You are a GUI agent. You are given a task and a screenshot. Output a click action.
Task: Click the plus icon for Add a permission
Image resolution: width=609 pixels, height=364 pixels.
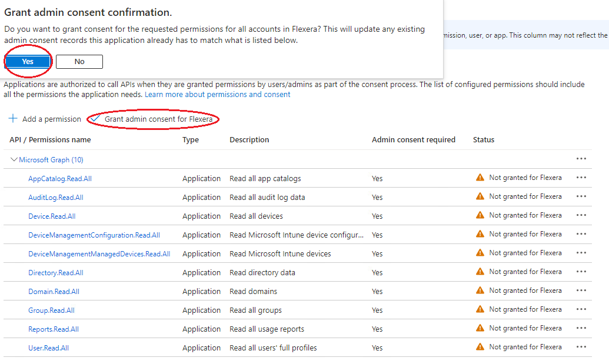pyautogui.click(x=13, y=118)
